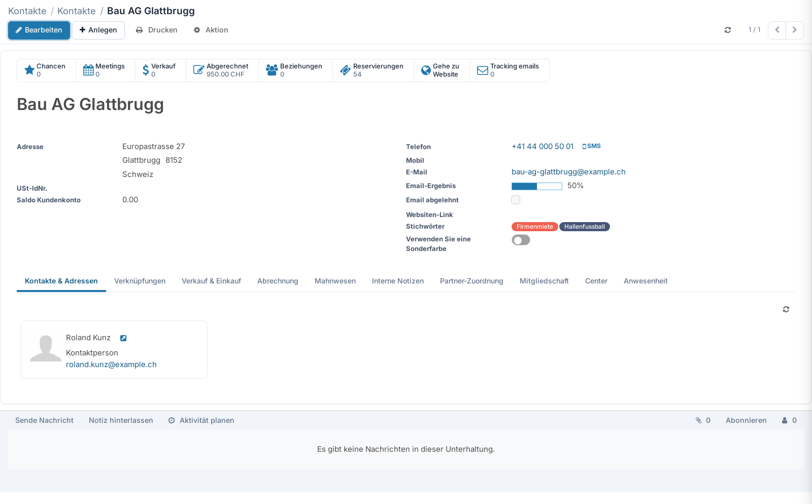Go to next record with right arrow

tap(795, 30)
